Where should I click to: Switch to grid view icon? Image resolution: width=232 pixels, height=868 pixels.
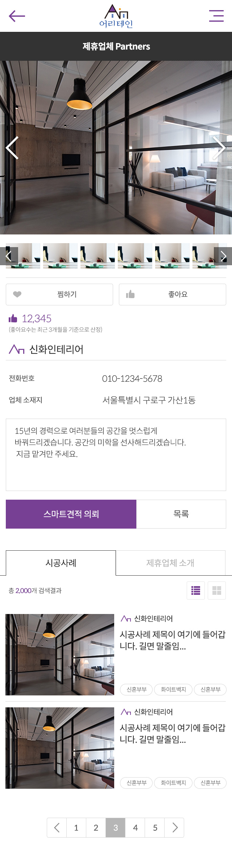pos(217,590)
